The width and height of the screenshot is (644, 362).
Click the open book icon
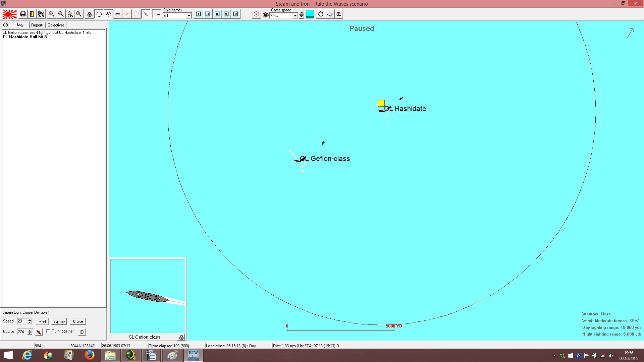(330, 14)
